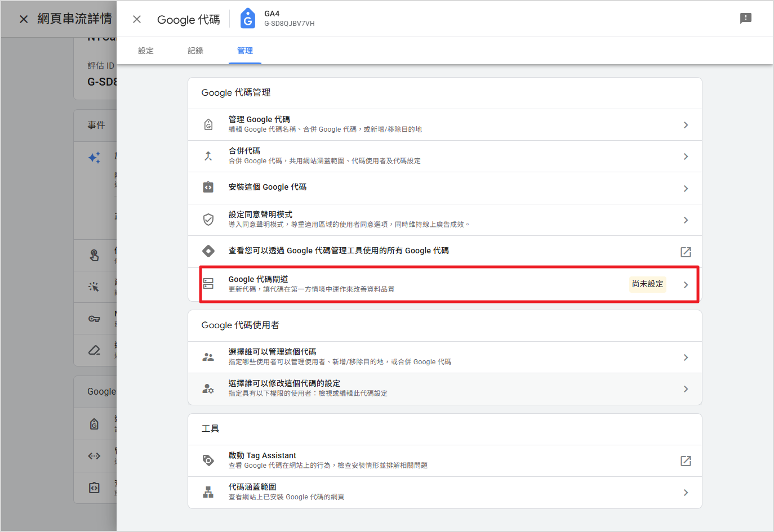
Task: Click the cursor click icon in background panel
Action: pyautogui.click(x=94, y=287)
